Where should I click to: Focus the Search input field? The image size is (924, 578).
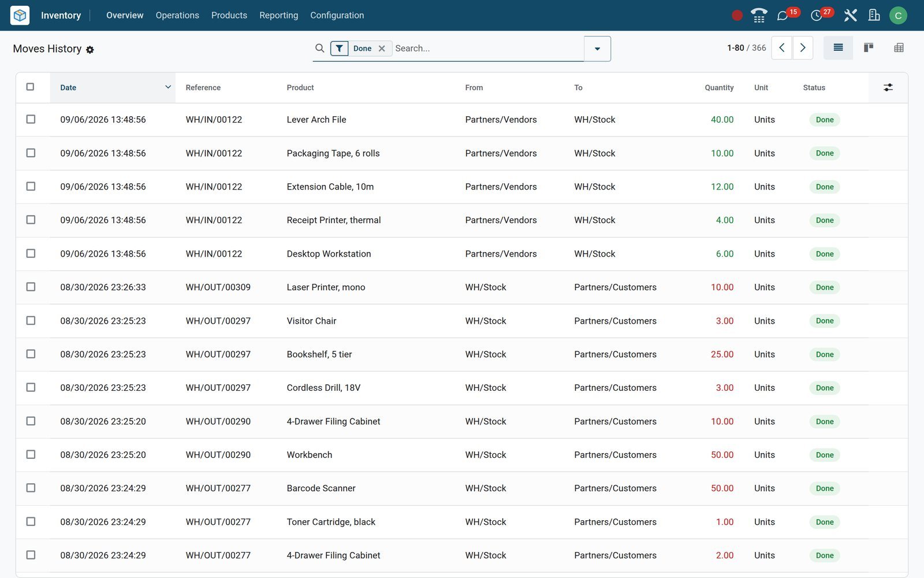click(x=487, y=49)
